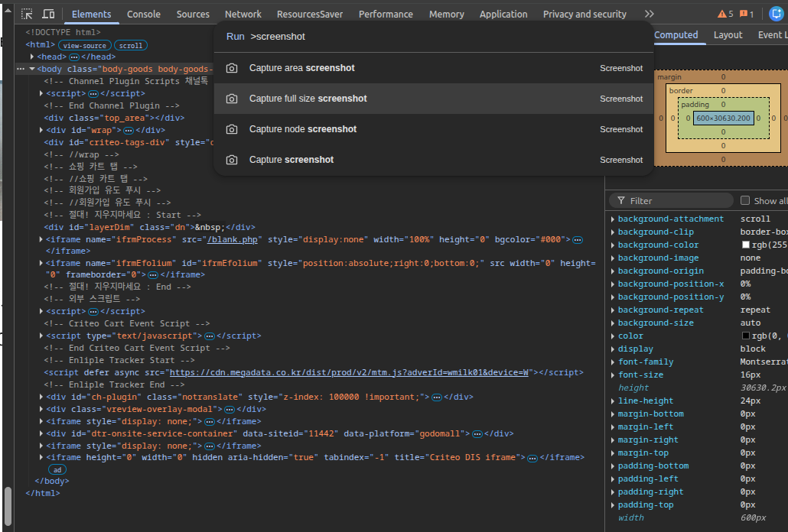Click the issues count flag icon
The width and height of the screenshot is (788, 532).
pos(744,14)
